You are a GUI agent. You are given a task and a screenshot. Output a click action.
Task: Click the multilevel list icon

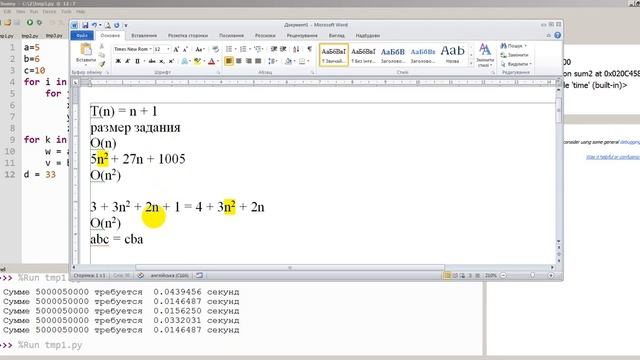pyautogui.click(x=258, y=49)
